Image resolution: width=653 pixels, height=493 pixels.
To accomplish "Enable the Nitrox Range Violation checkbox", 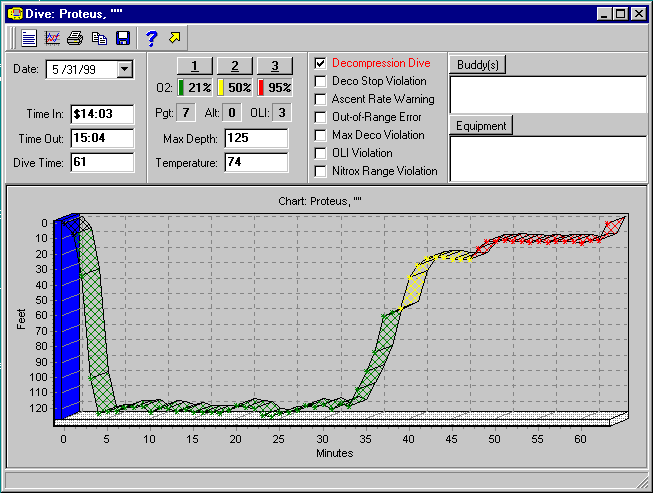I will 320,171.
